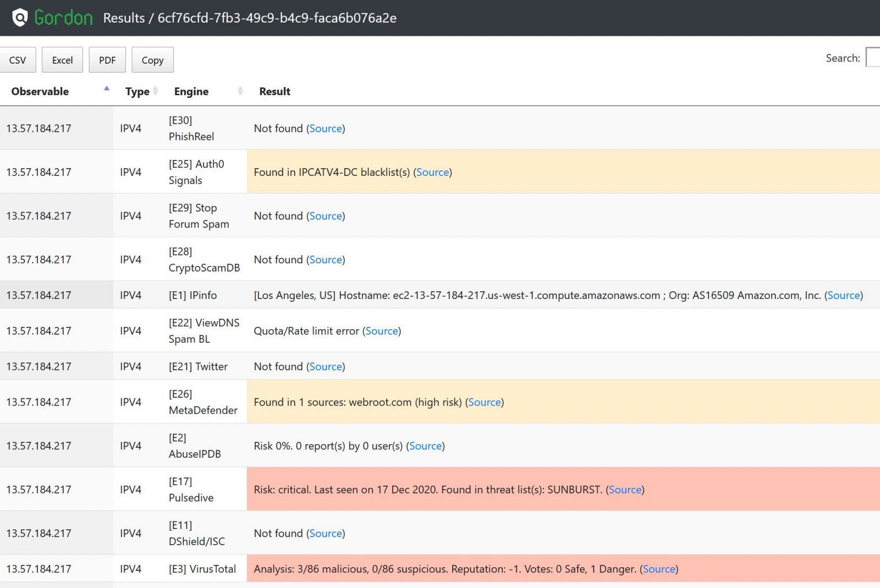This screenshot has height=588, width=880.
Task: Open Source link in Stop Forum Spam row
Action: [x=326, y=216]
